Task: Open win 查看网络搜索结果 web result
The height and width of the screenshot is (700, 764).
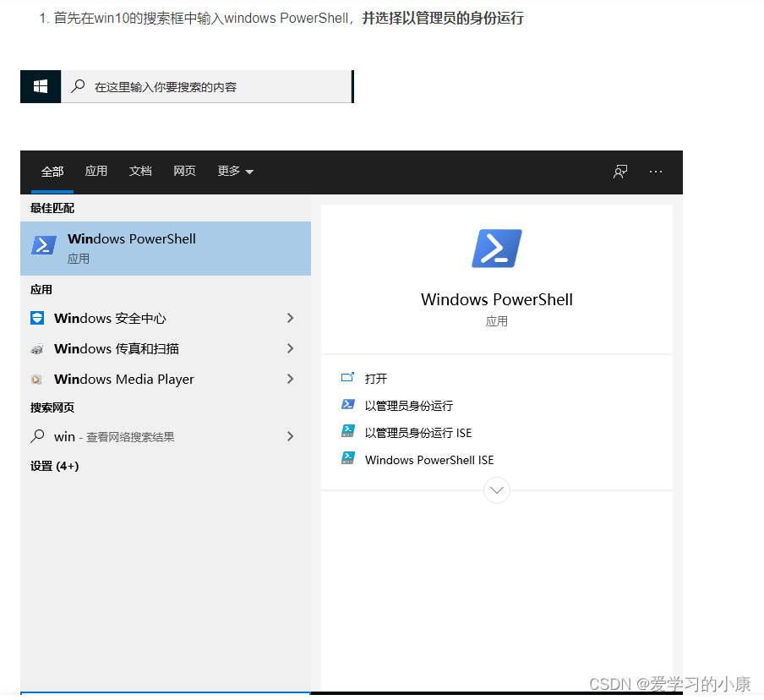Action: [166, 436]
